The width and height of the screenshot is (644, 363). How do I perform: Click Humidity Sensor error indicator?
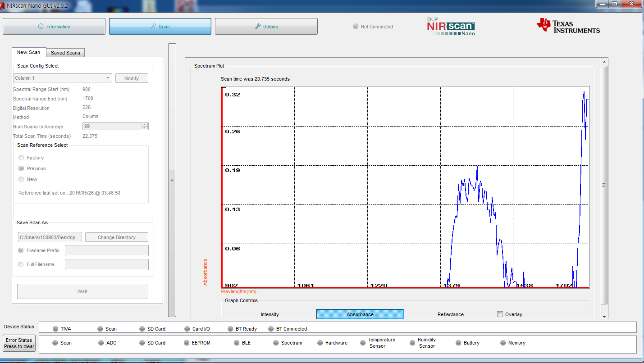click(412, 343)
